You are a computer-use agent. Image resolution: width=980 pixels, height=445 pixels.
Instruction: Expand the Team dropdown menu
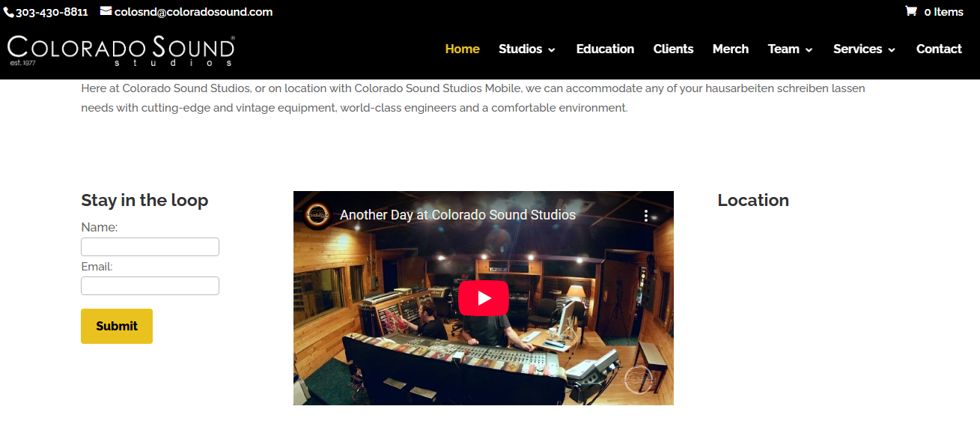(790, 49)
